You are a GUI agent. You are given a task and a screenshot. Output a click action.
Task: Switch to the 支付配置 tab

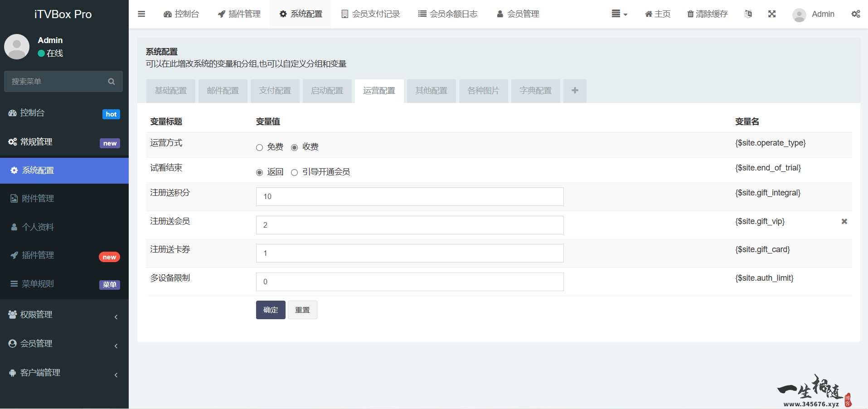click(x=275, y=91)
